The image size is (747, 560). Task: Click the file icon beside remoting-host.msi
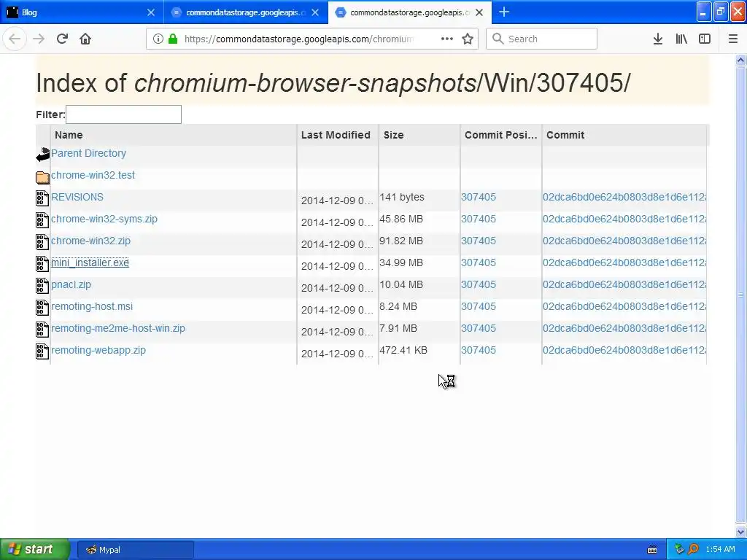[x=42, y=308]
